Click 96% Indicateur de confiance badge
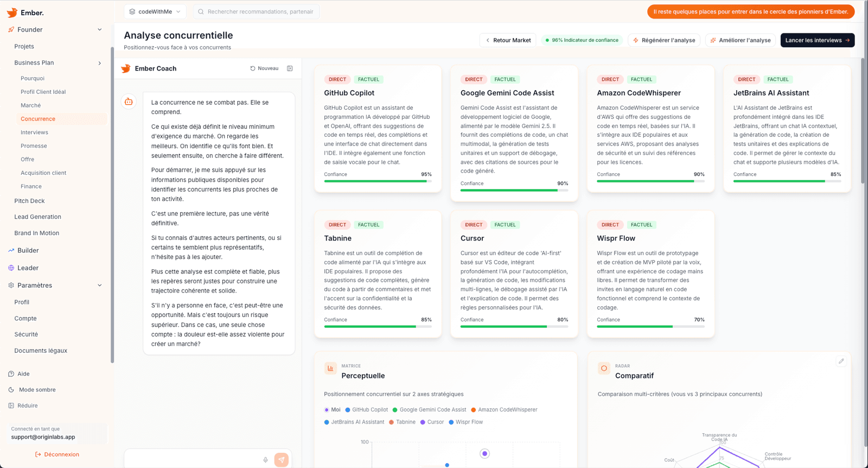Image resolution: width=868 pixels, height=468 pixels. pos(582,40)
